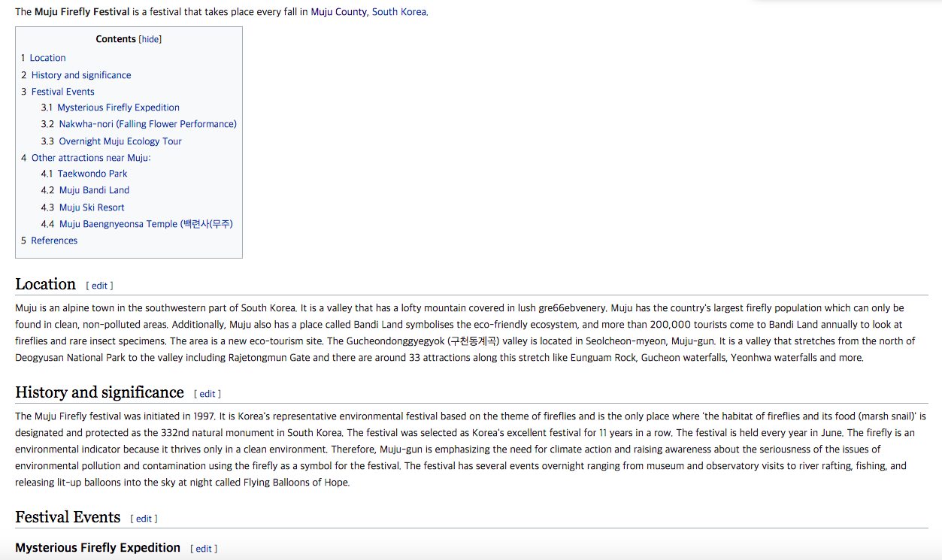Jump to 5 References in the contents
Image resolution: width=942 pixels, height=560 pixels.
[49, 241]
